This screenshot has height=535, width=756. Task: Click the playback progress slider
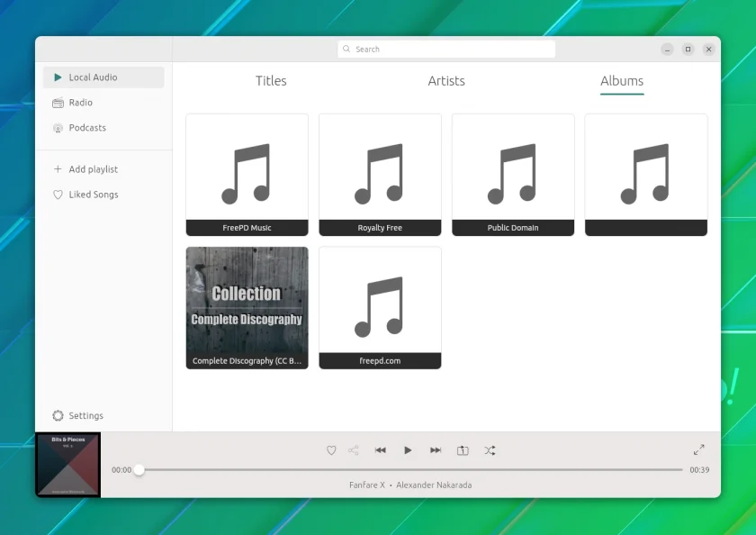(x=410, y=470)
